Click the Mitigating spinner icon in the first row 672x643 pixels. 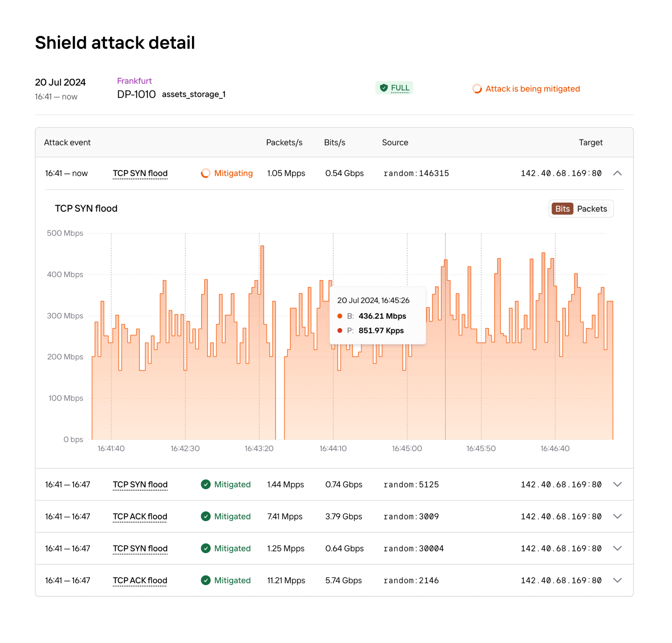click(205, 173)
